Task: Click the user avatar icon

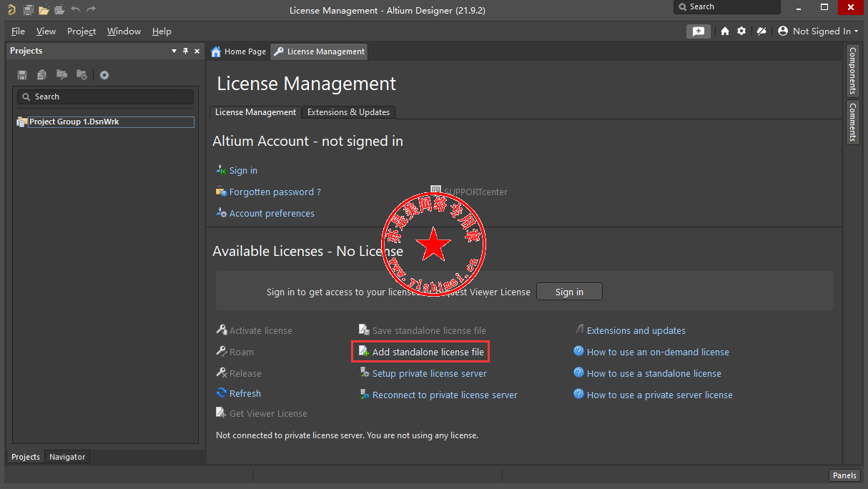Action: pyautogui.click(x=783, y=31)
